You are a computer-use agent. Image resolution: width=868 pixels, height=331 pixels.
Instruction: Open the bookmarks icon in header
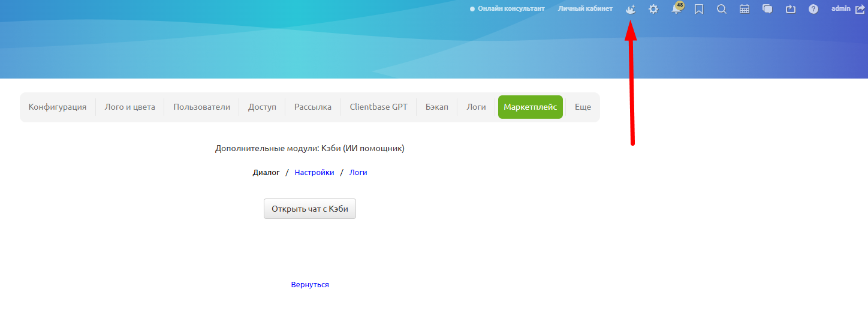[699, 9]
